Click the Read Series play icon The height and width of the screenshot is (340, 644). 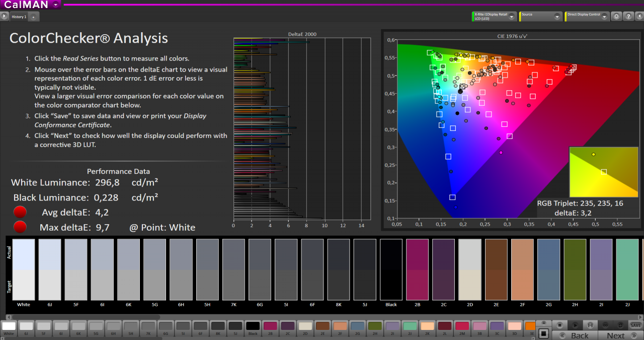(575, 325)
